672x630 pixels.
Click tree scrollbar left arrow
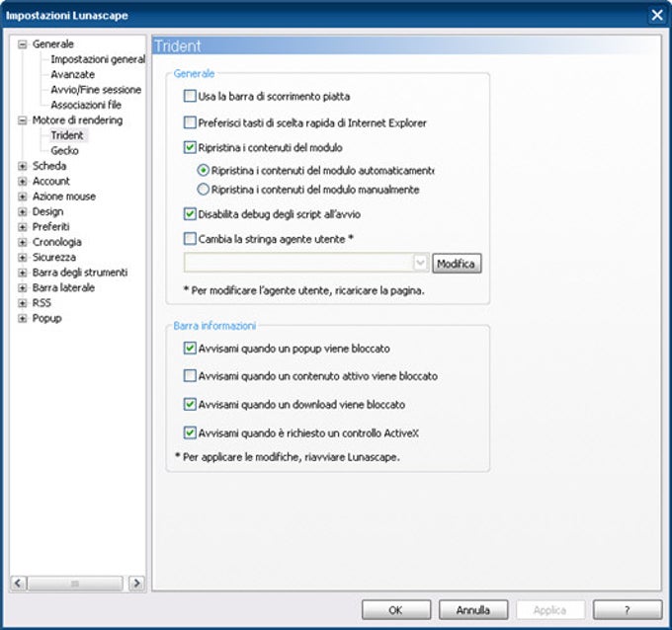tap(19, 583)
